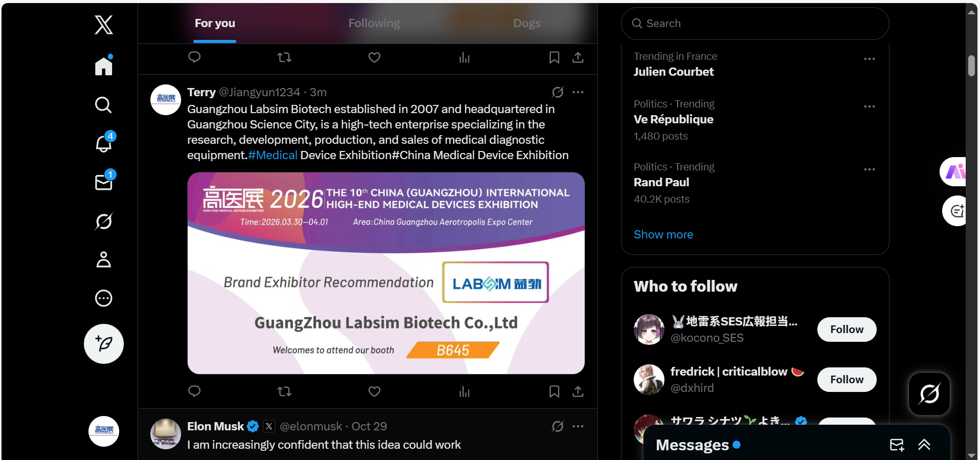Open more options for Terry's post
The width and height of the screenshot is (980, 460).
coord(578,92)
